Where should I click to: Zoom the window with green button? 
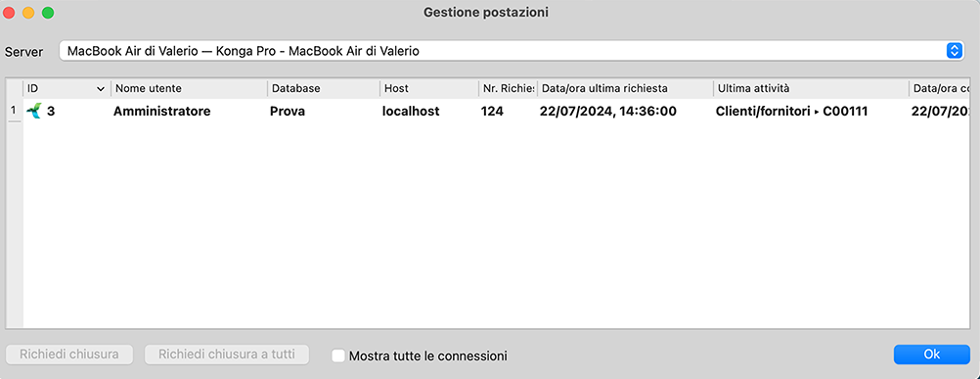48,12
